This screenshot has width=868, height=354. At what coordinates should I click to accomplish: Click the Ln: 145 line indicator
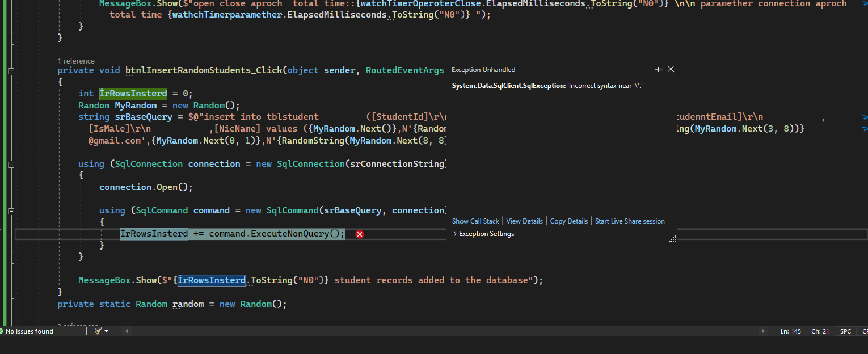tap(791, 331)
